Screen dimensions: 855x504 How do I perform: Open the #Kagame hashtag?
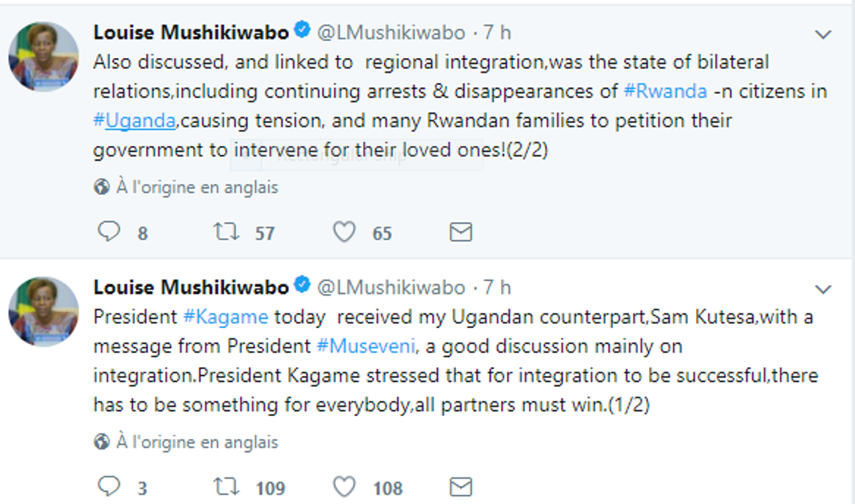(x=225, y=318)
